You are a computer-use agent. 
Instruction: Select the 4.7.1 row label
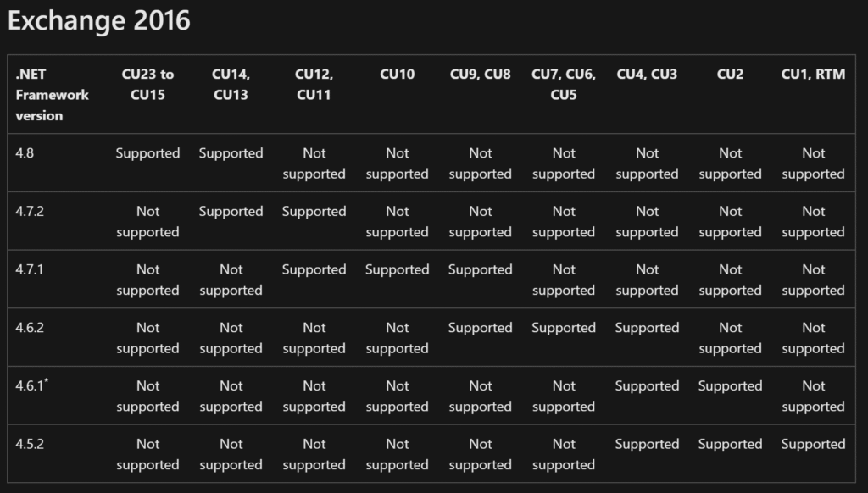30,269
